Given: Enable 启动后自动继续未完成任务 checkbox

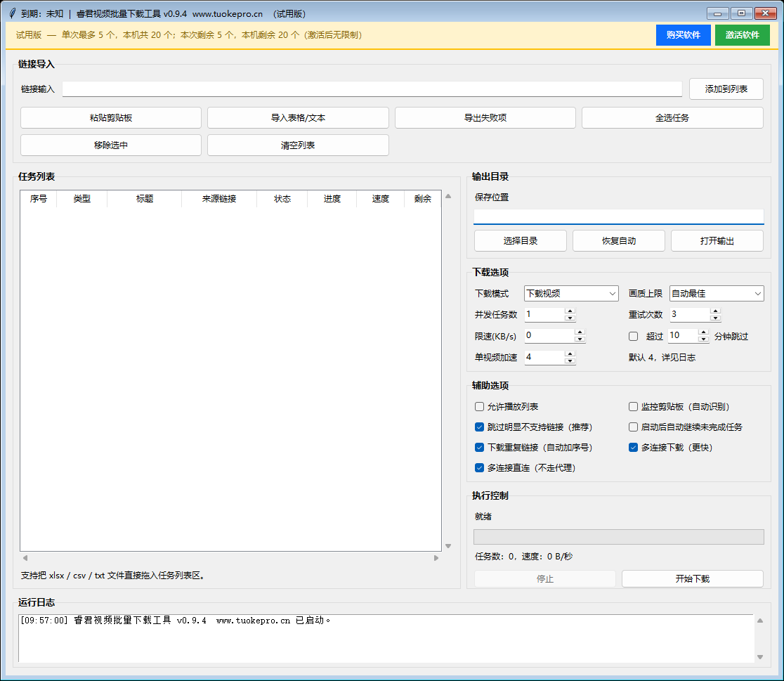Looking at the screenshot, I should pos(633,427).
